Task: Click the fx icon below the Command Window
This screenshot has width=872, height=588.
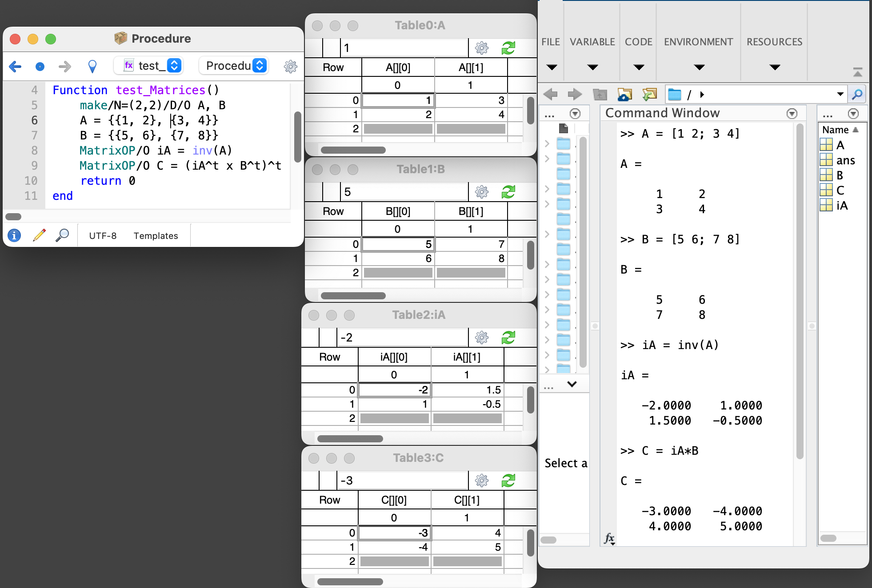Action: (x=608, y=537)
